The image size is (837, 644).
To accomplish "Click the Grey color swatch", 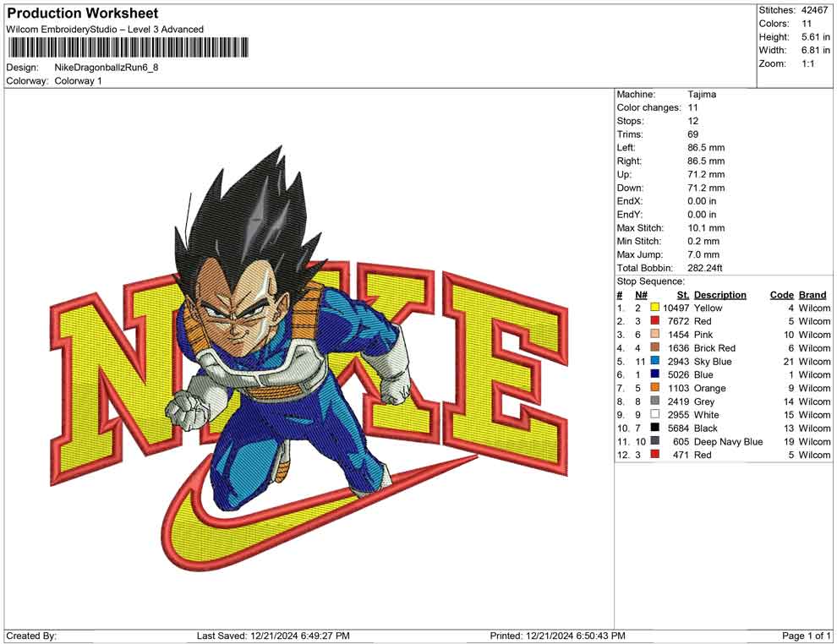I will coord(655,401).
